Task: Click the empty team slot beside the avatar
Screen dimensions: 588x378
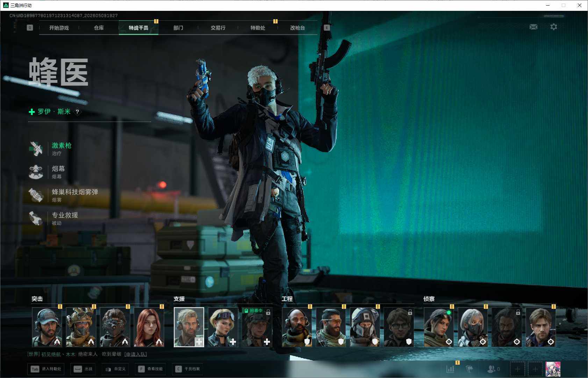Action: [535, 369]
